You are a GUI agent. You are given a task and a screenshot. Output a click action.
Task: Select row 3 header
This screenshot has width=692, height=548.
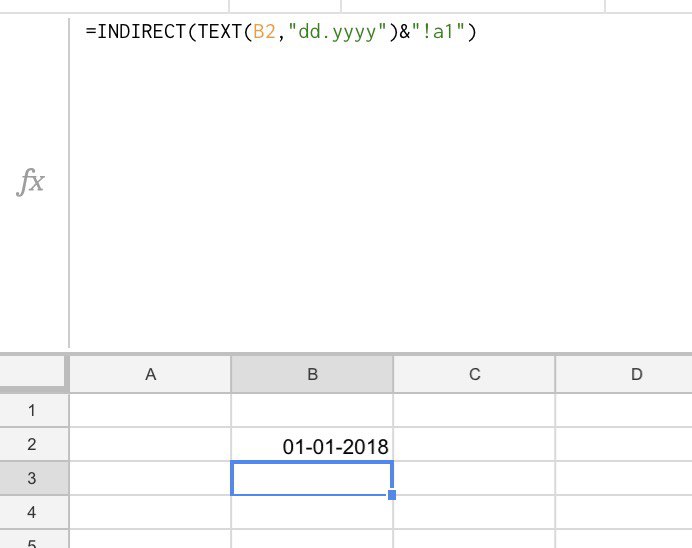[32, 478]
